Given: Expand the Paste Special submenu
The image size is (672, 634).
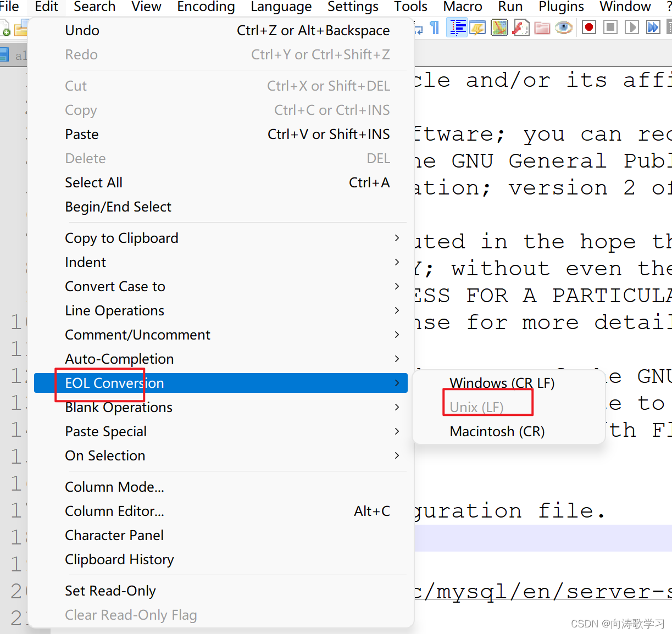Looking at the screenshot, I should coord(221,431).
